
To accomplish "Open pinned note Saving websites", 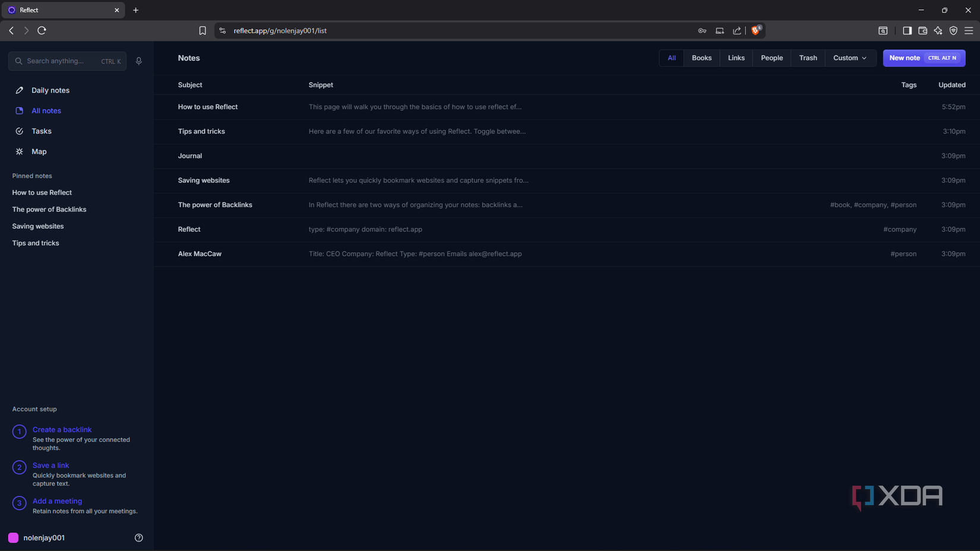I will (x=38, y=226).
